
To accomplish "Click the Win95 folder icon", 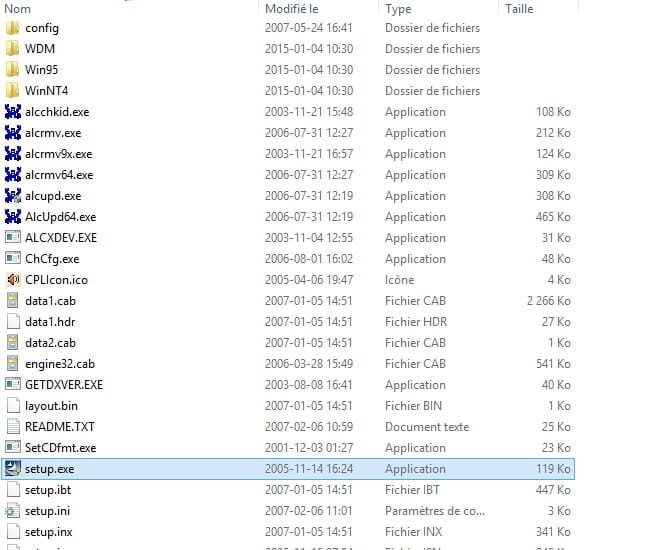I will pyautogui.click(x=12, y=70).
